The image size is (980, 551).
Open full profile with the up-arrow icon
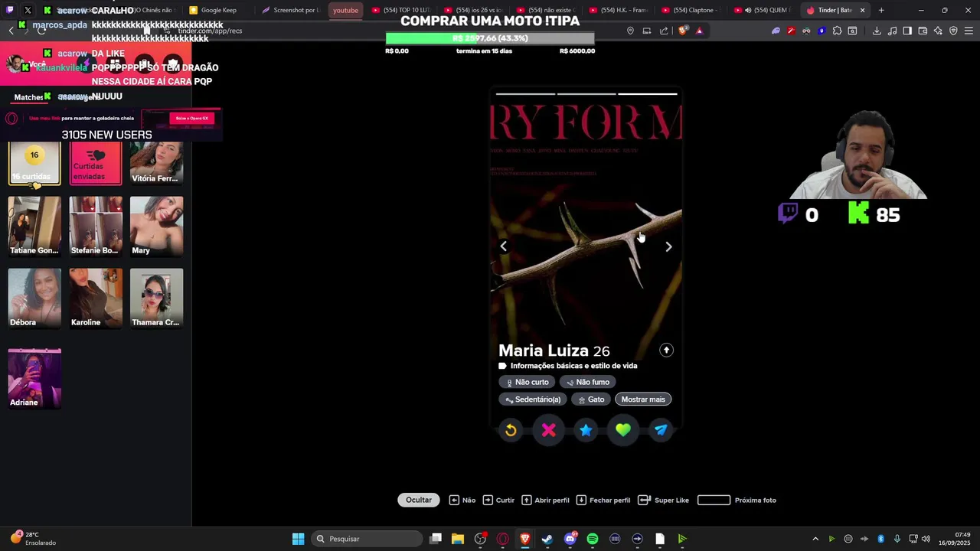tap(666, 350)
